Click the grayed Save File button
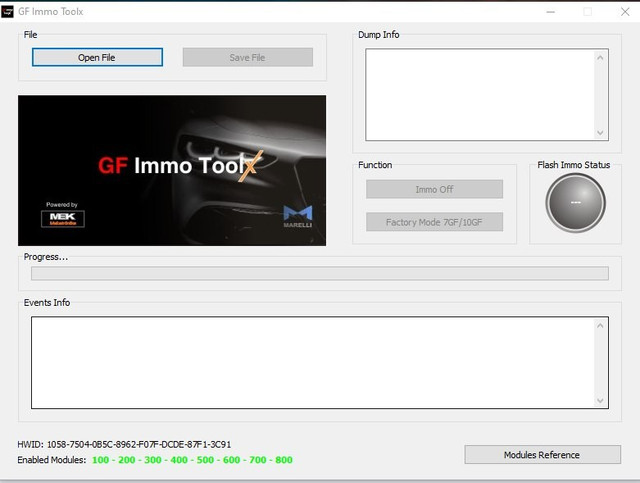This screenshot has height=483, width=640. (247, 57)
